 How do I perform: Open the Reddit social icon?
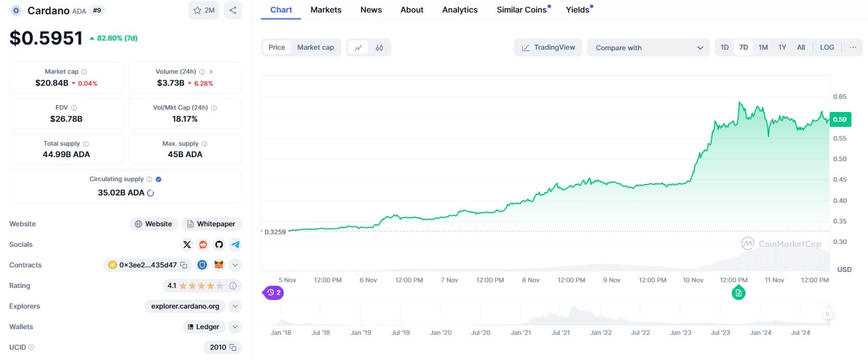pos(203,245)
